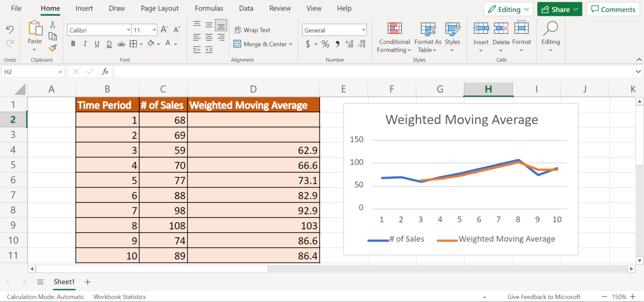The height and width of the screenshot is (302, 644).
Task: Click the Underline icon
Action: [96, 44]
